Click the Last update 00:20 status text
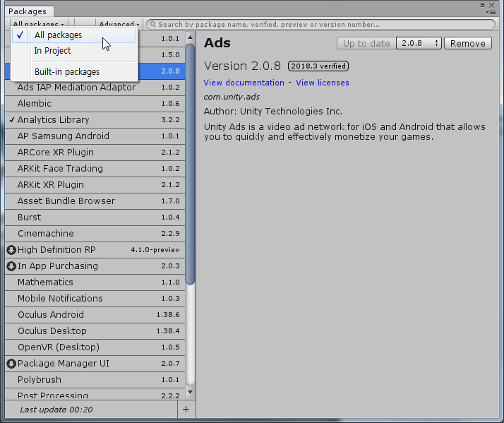 tap(56, 410)
